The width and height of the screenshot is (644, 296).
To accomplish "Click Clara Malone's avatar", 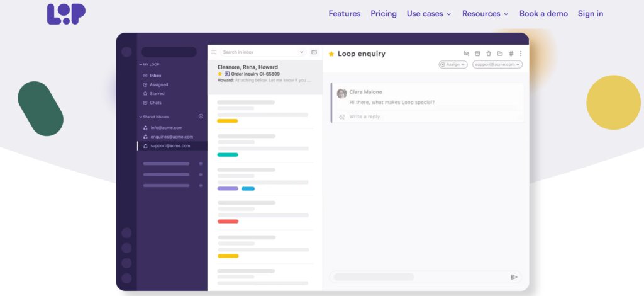I will click(341, 93).
